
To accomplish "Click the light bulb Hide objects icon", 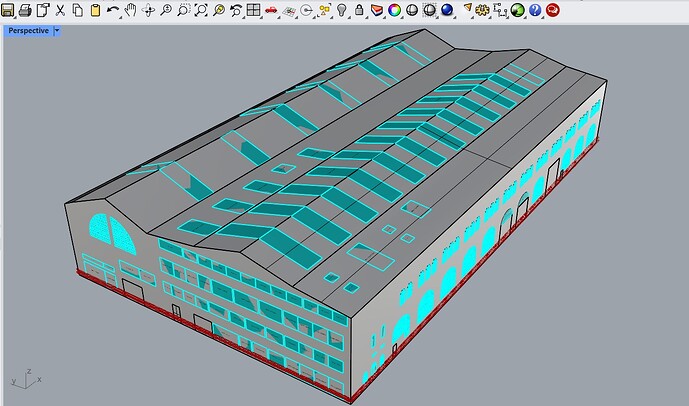I will point(341,10).
